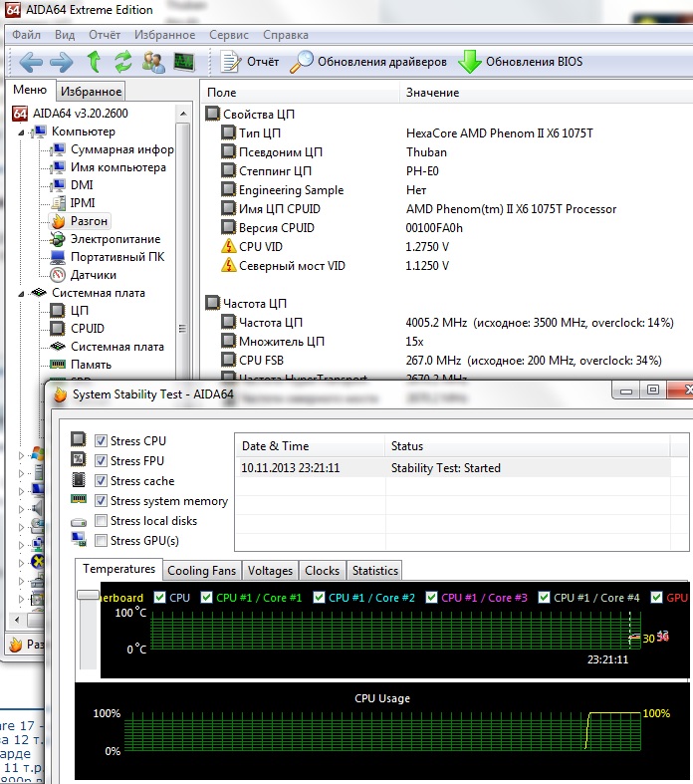Select the Temperatures tab
Screen dimensions: 693x784
pos(118,569)
